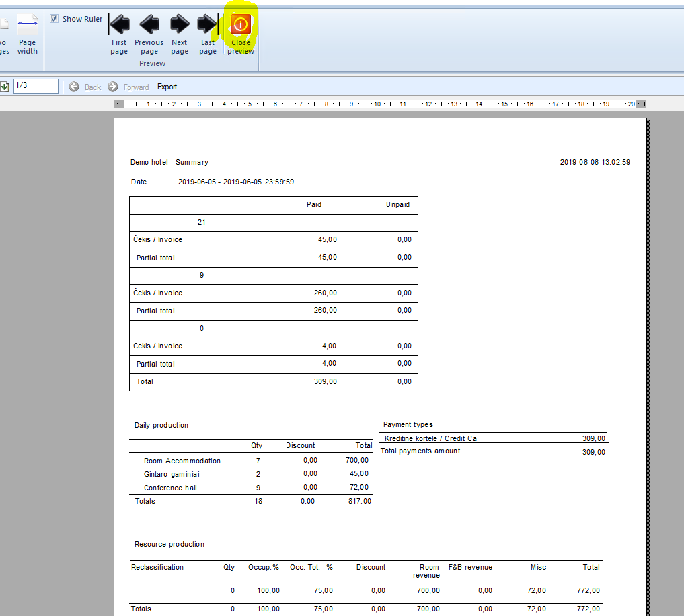Select the Room Accommodation row label
The width and height of the screenshot is (684, 616).
click(x=182, y=461)
